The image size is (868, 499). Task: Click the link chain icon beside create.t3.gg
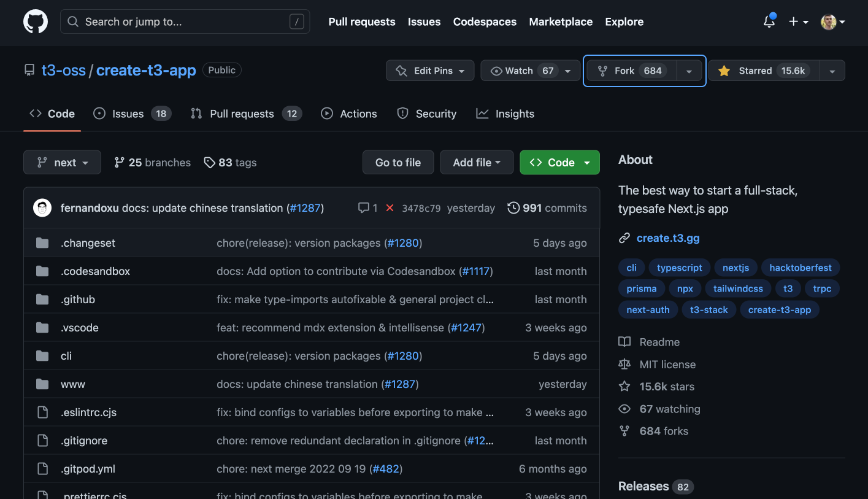624,238
